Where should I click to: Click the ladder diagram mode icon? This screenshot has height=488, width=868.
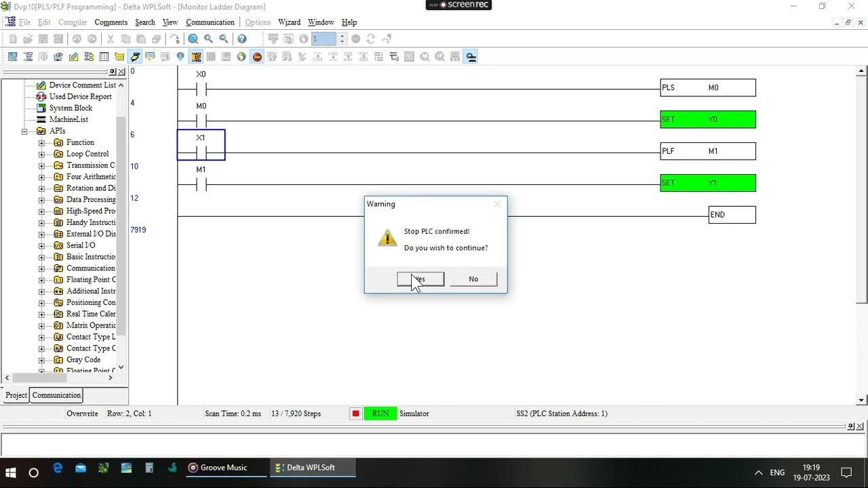pos(28,57)
